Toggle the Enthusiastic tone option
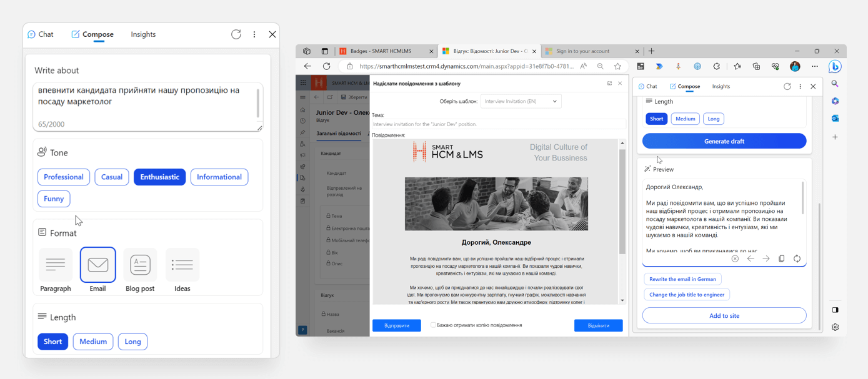 pyautogui.click(x=159, y=177)
